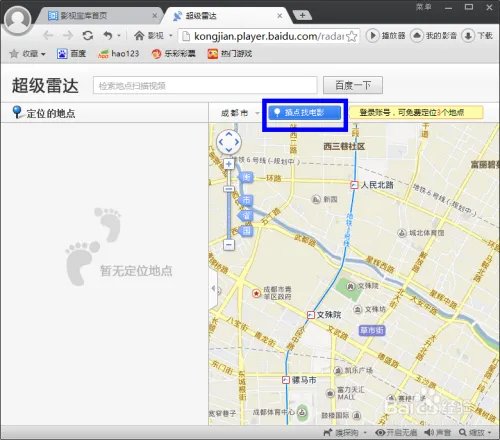Image resolution: width=500 pixels, height=440 pixels.
Task: Click the 检索地点扫描视频 search field
Action: pyautogui.click(x=205, y=85)
